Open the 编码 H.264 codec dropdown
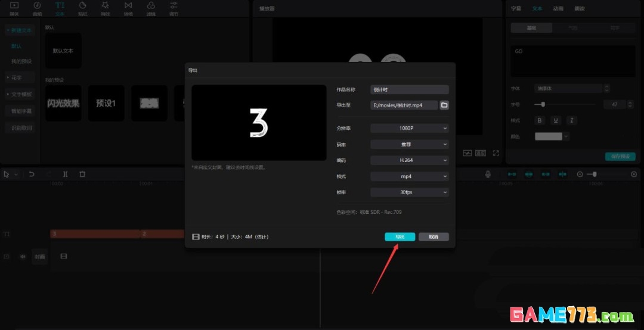The height and width of the screenshot is (330, 644). pyautogui.click(x=409, y=160)
